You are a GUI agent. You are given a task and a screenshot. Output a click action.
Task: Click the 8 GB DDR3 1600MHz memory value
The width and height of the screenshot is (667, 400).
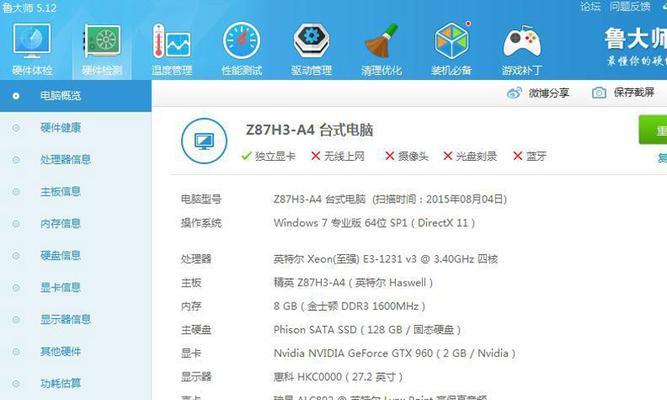(349, 306)
